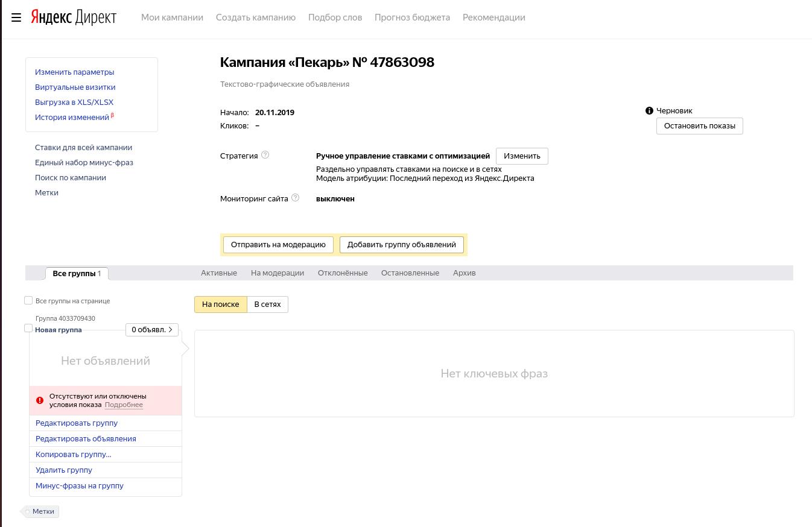Go to Подбор слов
Screen dimensions: 812x527
[335, 17]
